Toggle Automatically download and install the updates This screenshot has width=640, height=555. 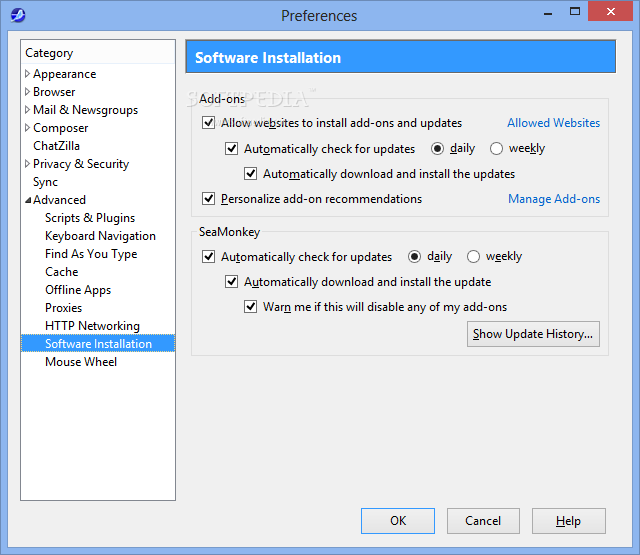tap(251, 173)
